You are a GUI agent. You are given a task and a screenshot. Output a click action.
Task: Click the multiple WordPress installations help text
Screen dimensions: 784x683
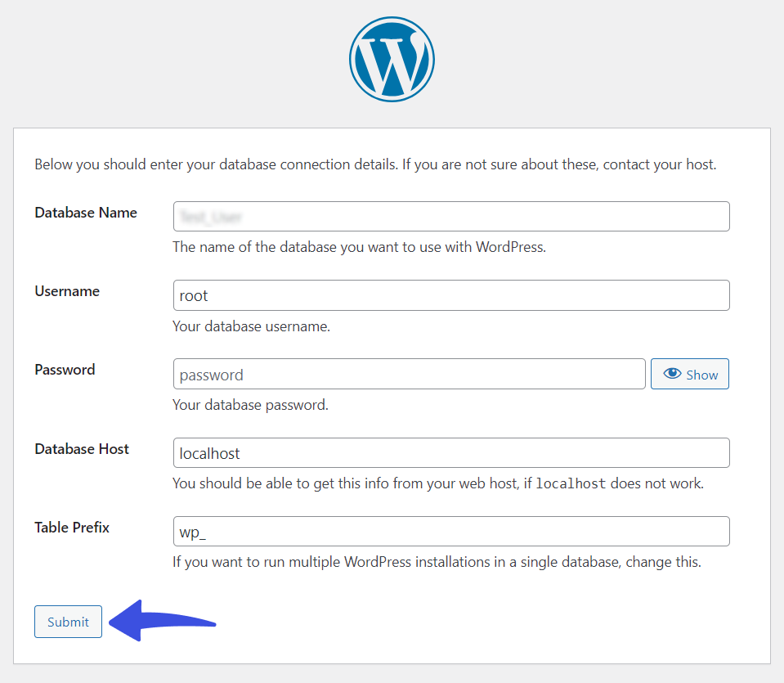(437, 562)
